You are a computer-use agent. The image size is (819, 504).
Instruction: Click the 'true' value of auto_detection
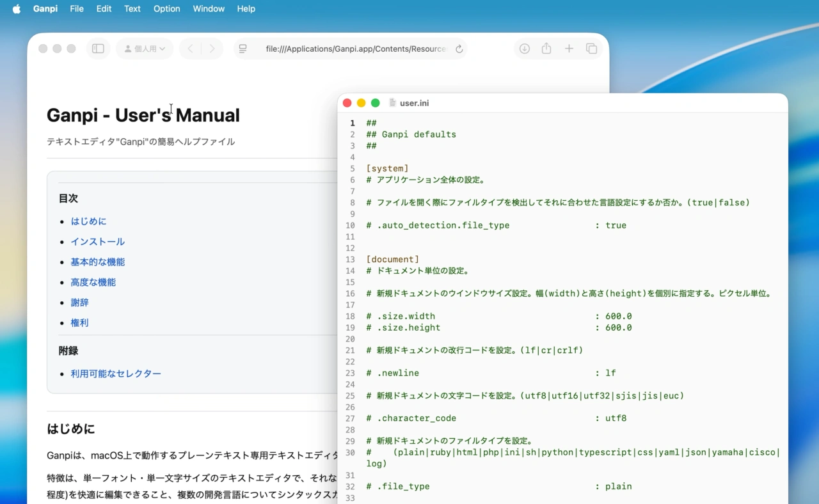click(616, 225)
